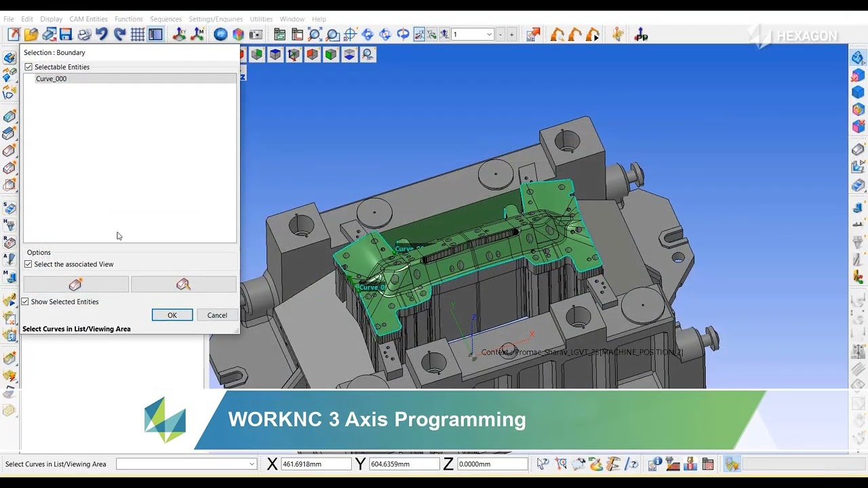Click the cyan cube icon at top of right sidebar
Screen dimensions: 868x488
coord(858,58)
